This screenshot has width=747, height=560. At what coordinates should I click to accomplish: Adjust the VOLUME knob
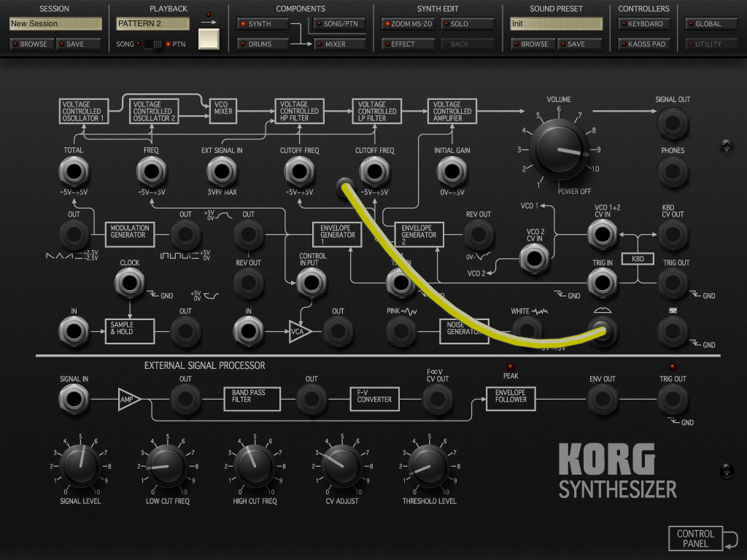[560, 149]
